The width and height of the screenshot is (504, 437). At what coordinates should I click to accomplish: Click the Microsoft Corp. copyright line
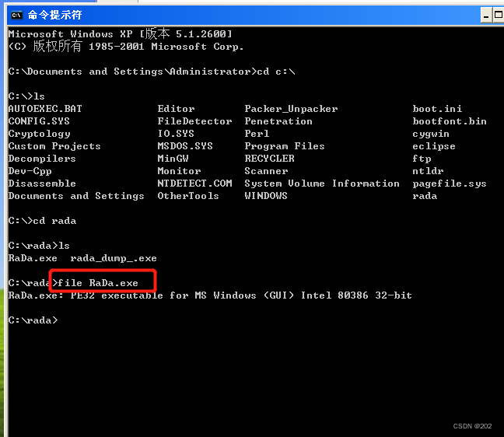click(126, 47)
